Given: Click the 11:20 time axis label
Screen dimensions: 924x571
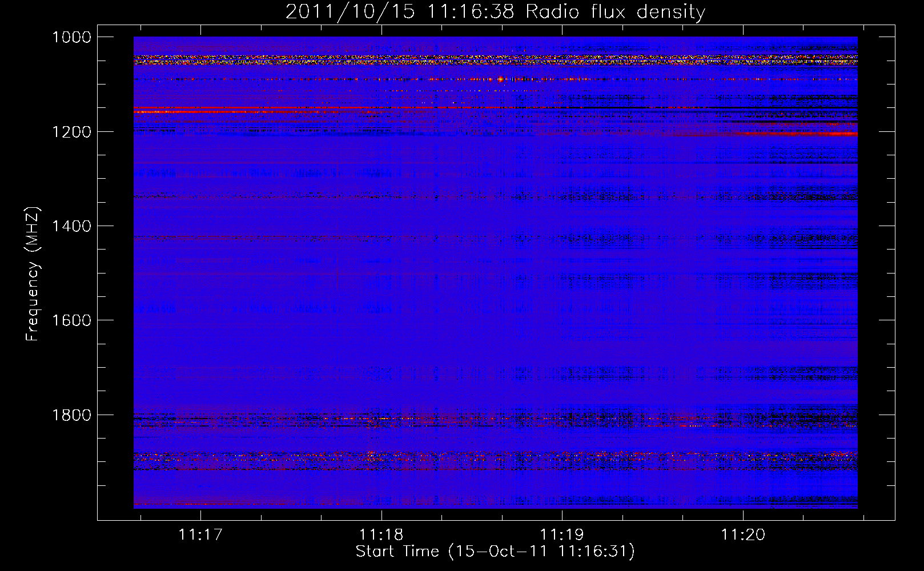Looking at the screenshot, I should pos(743,534).
